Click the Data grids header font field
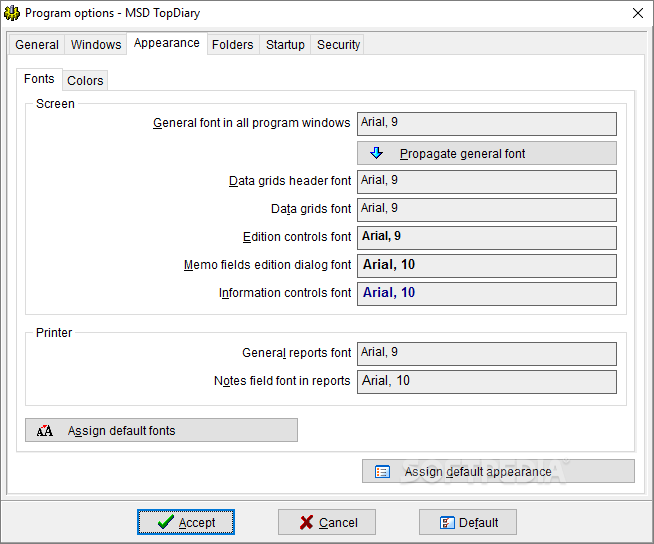 (487, 181)
